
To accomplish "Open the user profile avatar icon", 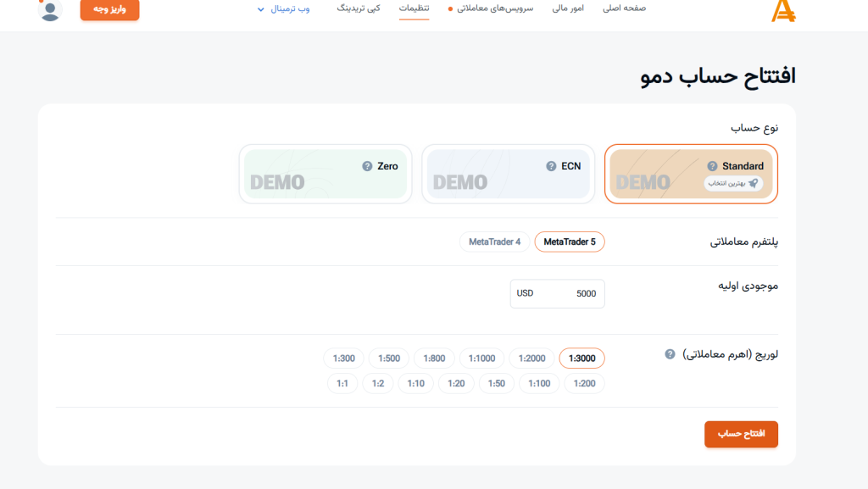I will [50, 10].
